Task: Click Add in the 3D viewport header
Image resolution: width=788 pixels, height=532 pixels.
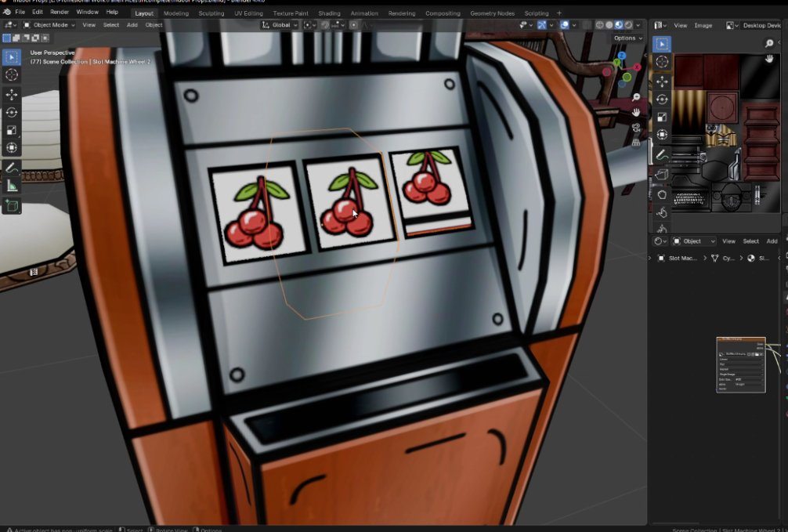Action: pyautogui.click(x=132, y=25)
